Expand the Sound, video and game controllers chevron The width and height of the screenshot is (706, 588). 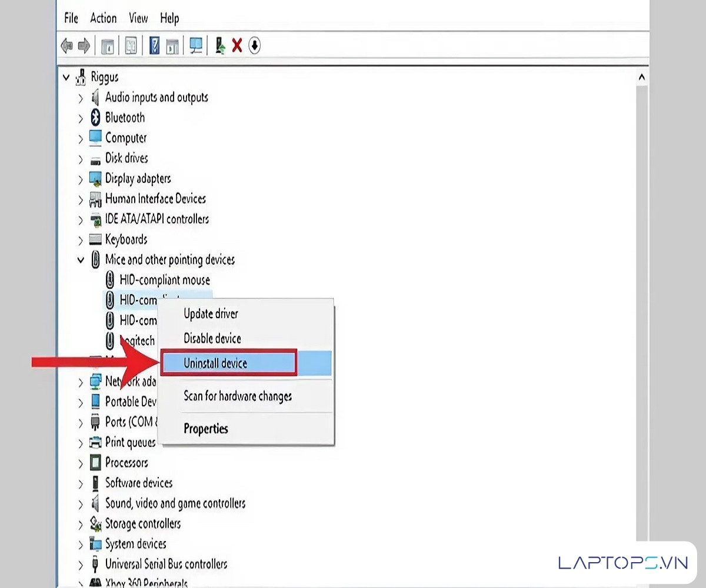pos(81,504)
